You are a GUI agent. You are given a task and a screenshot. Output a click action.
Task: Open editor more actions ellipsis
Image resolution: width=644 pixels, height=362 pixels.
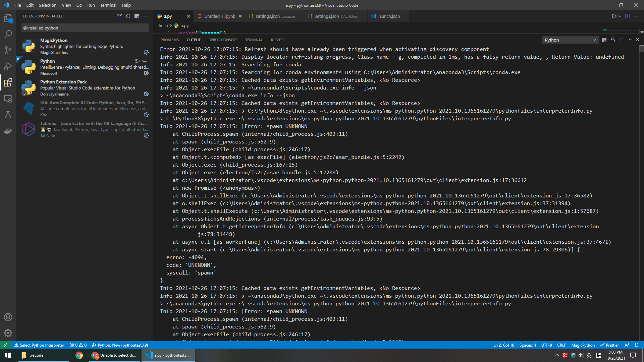636,16
